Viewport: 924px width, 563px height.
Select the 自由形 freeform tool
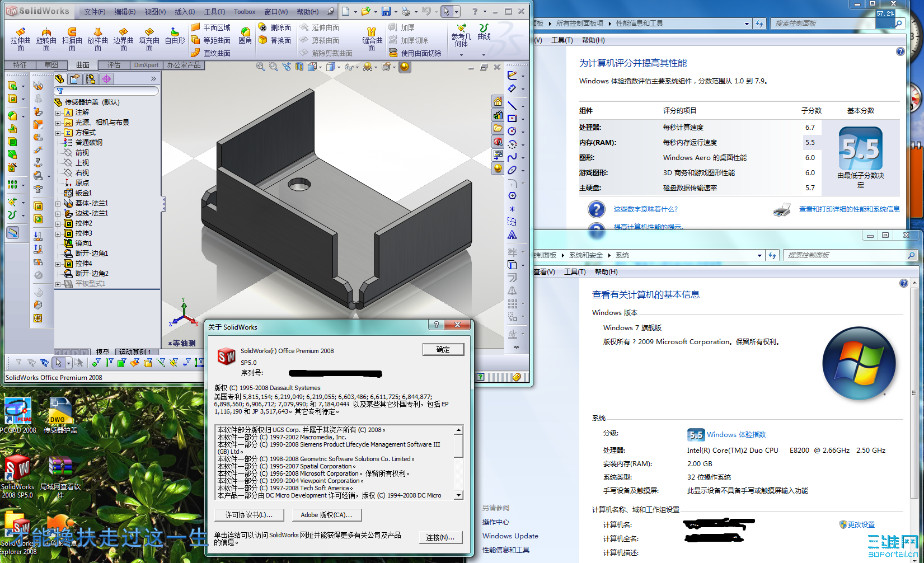click(175, 36)
